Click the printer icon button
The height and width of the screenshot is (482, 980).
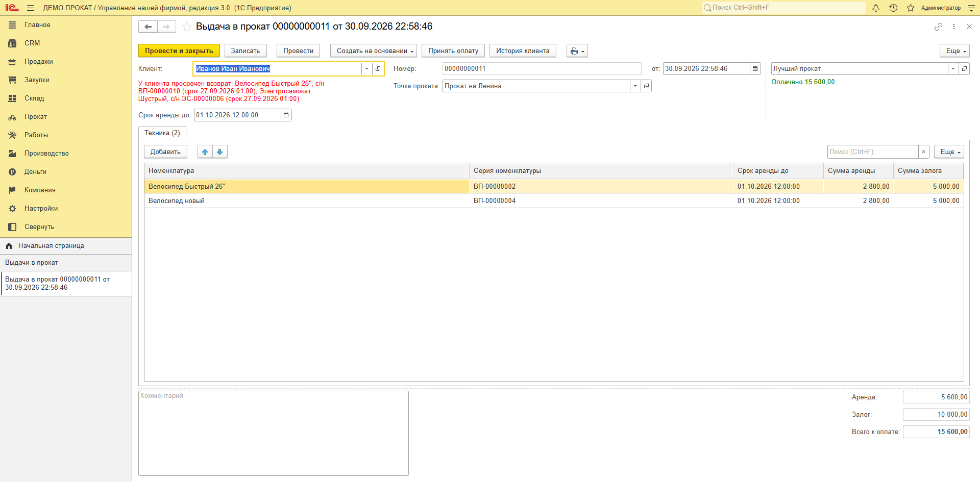577,51
